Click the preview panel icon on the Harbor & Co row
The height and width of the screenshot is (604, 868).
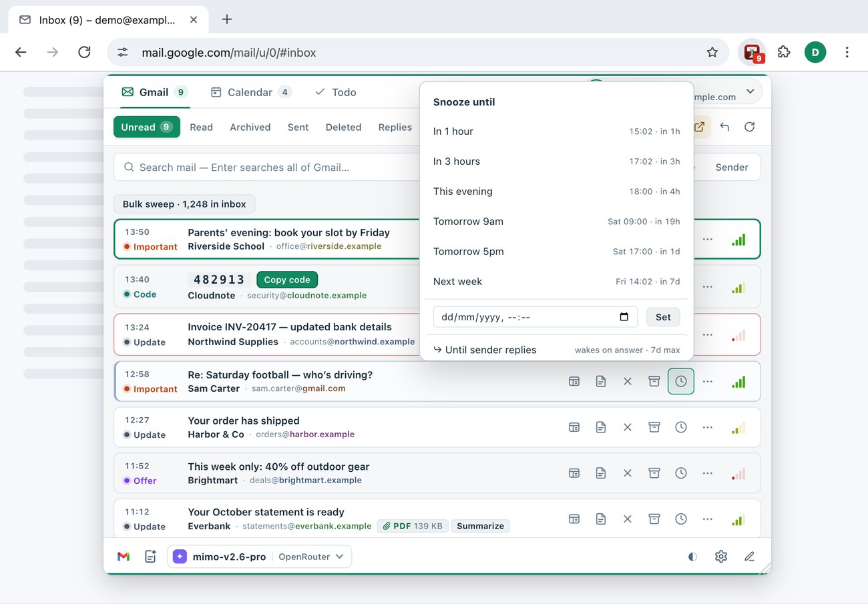574,427
